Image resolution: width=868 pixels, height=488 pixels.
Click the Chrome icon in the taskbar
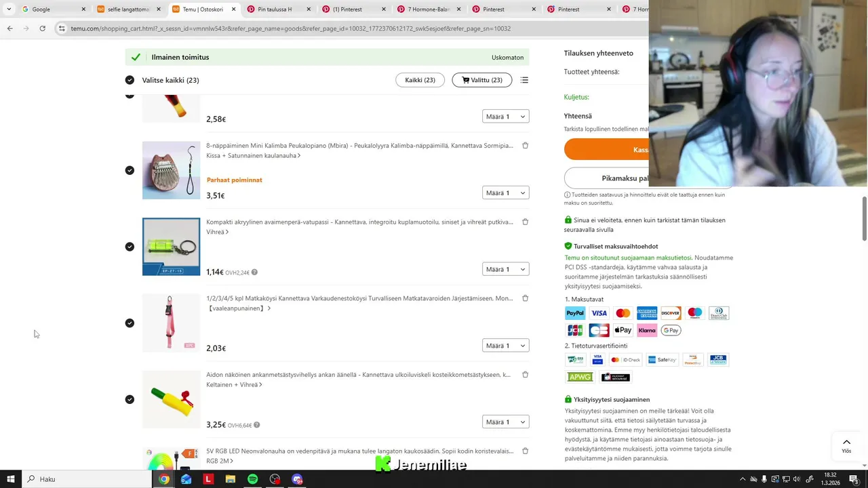[164, 479]
